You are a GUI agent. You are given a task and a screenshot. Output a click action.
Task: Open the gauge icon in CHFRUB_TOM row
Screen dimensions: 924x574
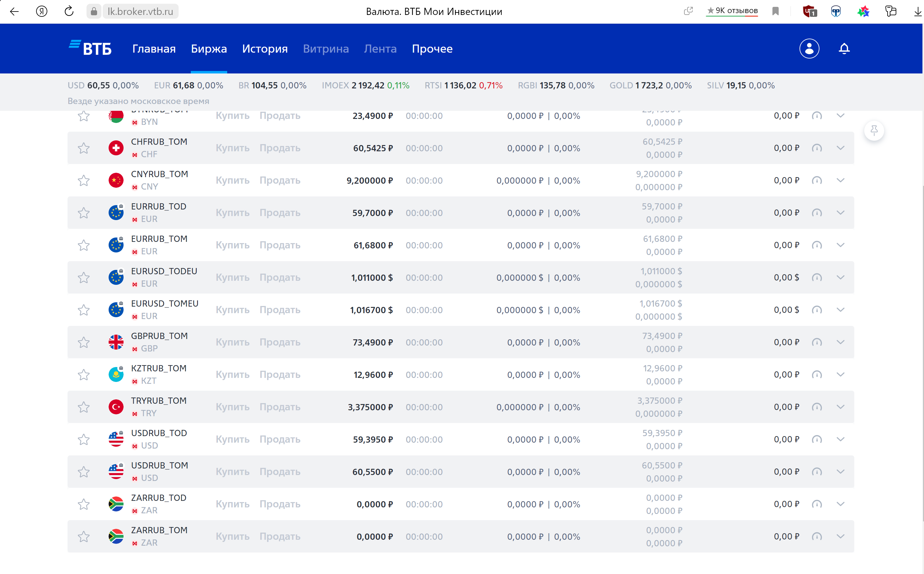(817, 148)
